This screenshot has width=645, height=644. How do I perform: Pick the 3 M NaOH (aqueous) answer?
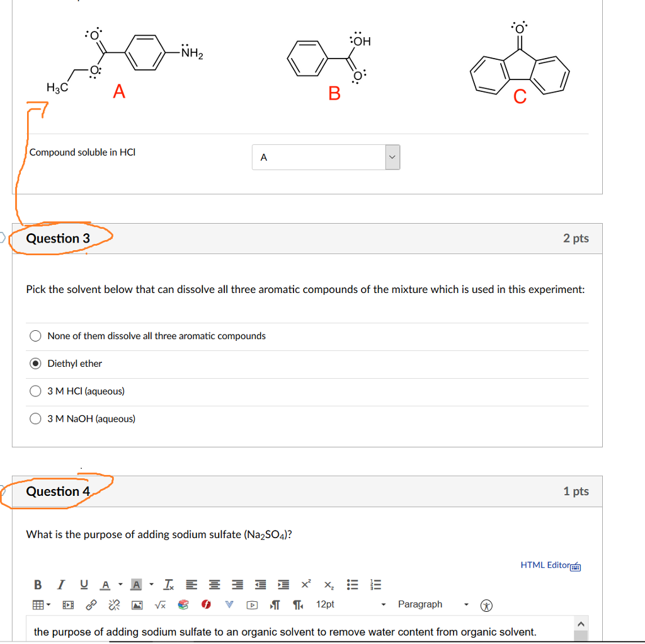click(35, 418)
